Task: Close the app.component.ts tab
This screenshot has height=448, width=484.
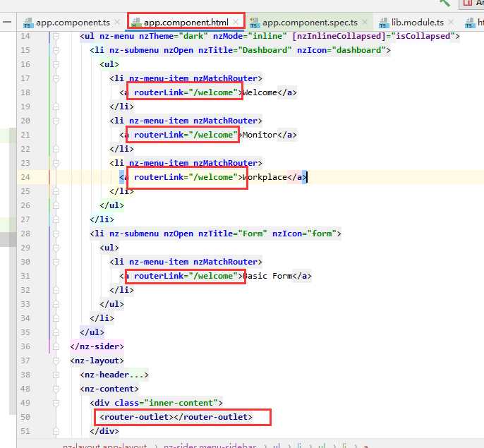Action: [x=117, y=22]
